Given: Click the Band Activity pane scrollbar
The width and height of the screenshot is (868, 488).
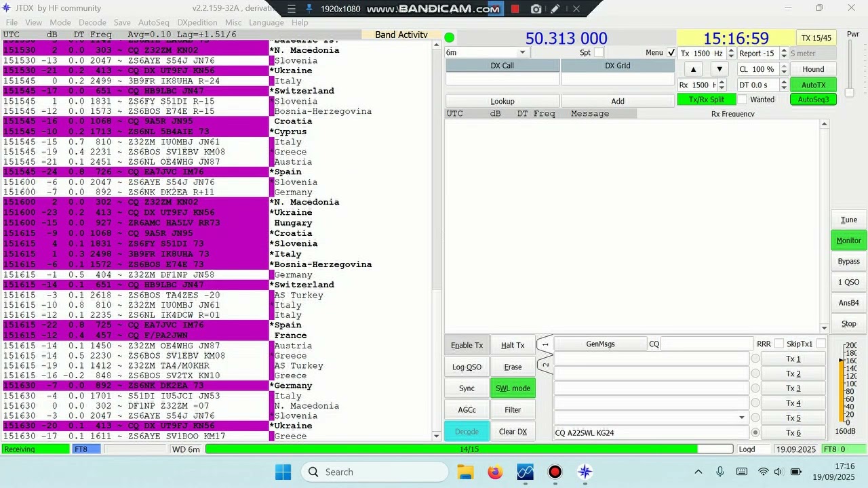Looking at the screenshot, I should coord(436,241).
